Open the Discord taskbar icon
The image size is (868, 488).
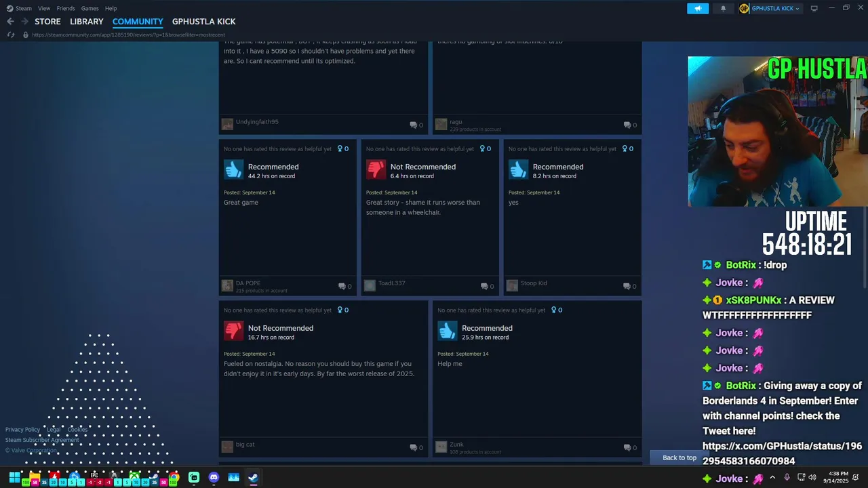(214, 477)
